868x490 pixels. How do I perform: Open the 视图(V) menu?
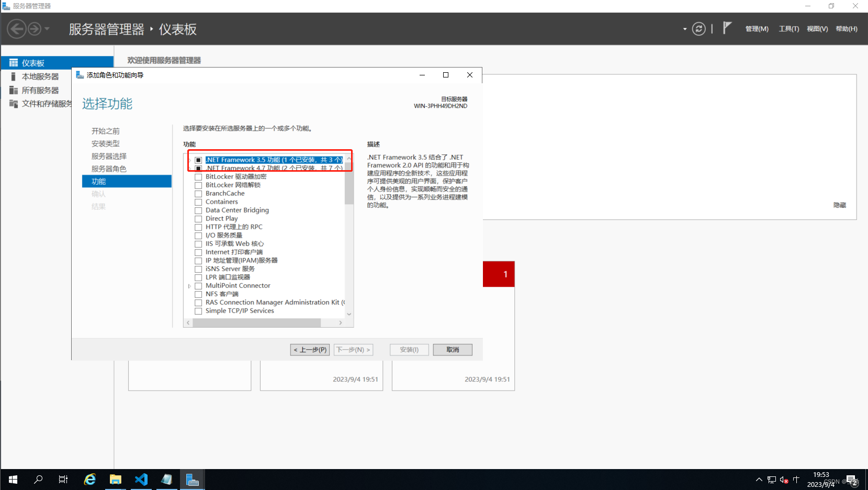(x=817, y=29)
